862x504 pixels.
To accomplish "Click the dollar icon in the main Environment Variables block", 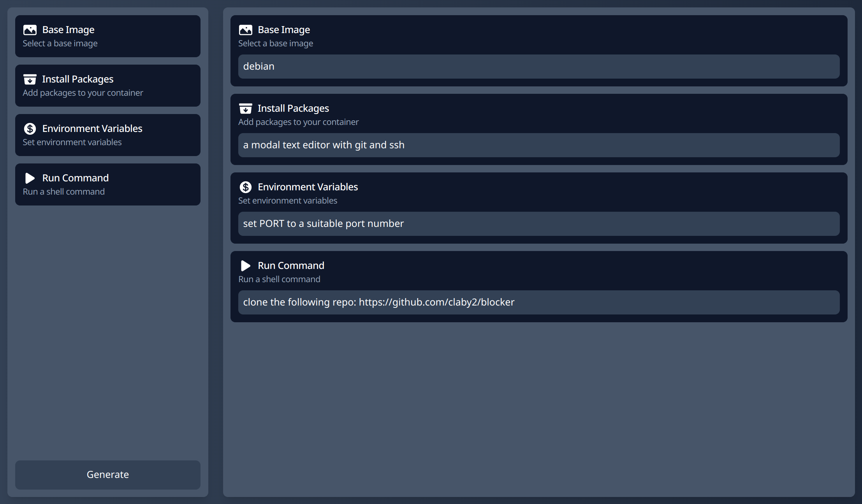I will pos(246,187).
